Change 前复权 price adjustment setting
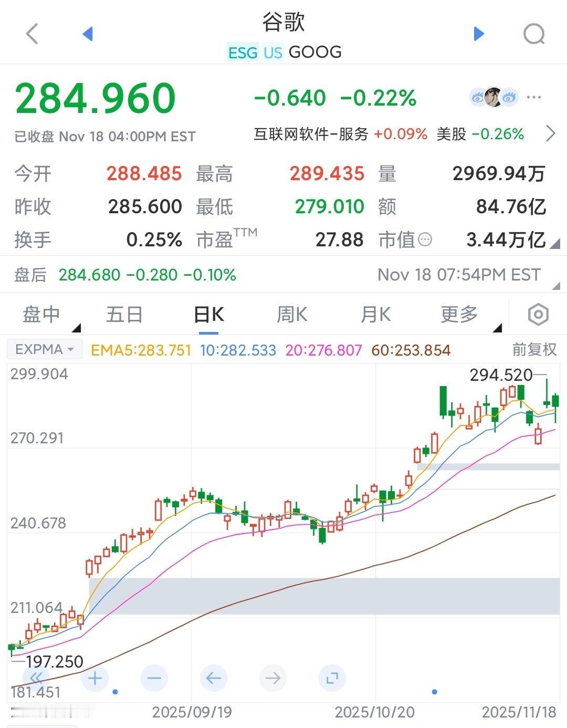 (x=534, y=349)
